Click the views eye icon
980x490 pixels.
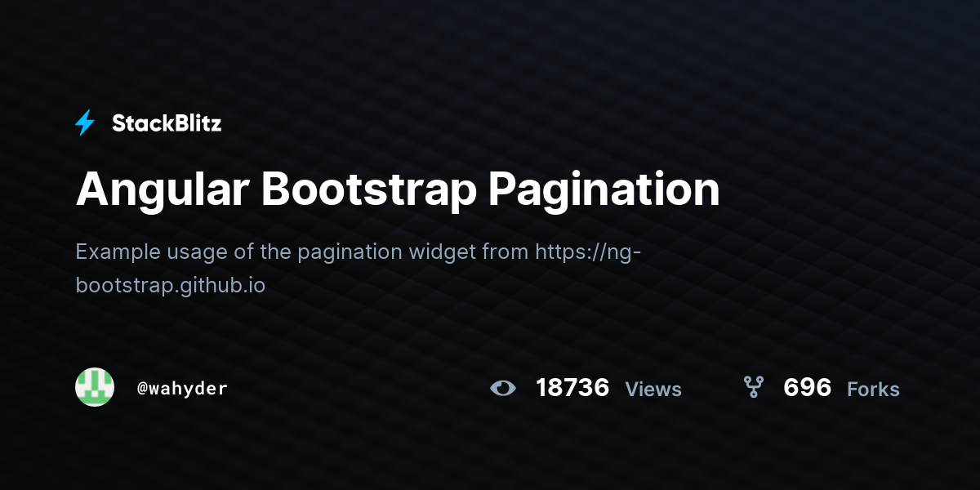tap(503, 387)
